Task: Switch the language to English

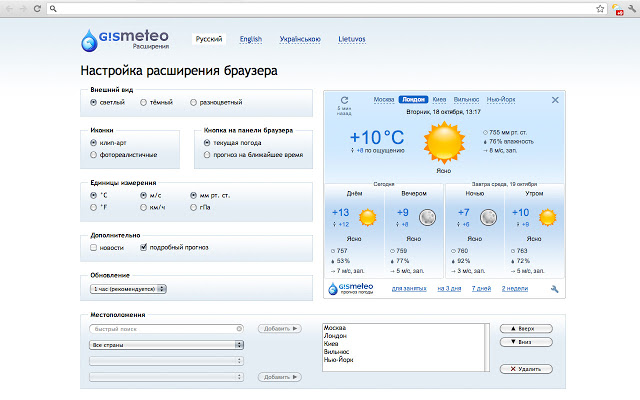Action: [250, 40]
